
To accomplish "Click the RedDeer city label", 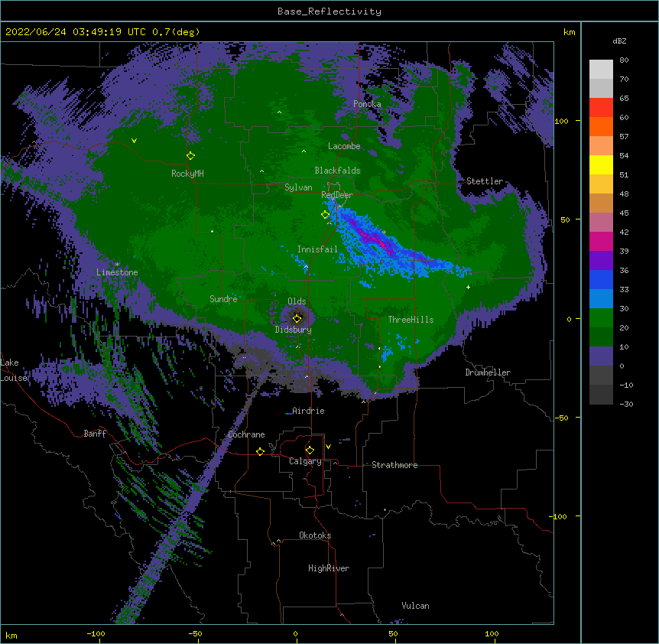I will (337, 195).
